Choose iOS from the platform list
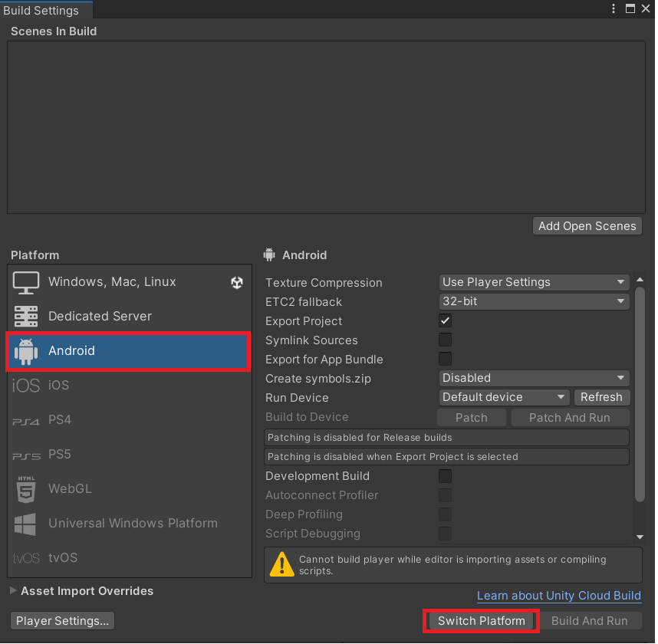This screenshot has width=658, height=644. pos(130,385)
